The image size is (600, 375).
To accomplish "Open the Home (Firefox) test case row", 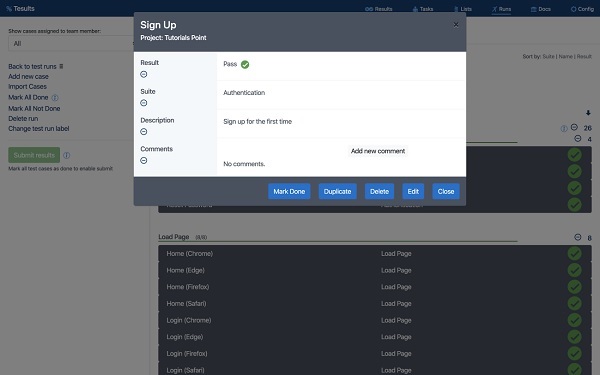I will tap(375, 287).
